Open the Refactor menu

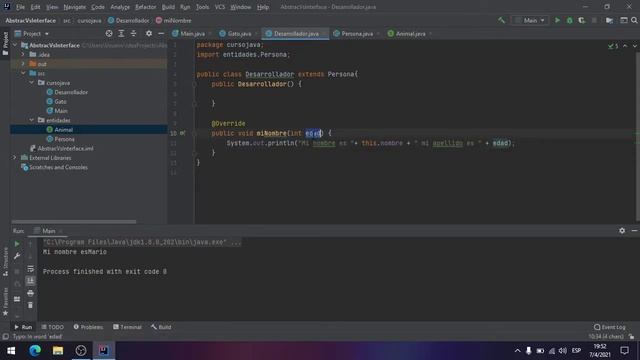(x=145, y=7)
